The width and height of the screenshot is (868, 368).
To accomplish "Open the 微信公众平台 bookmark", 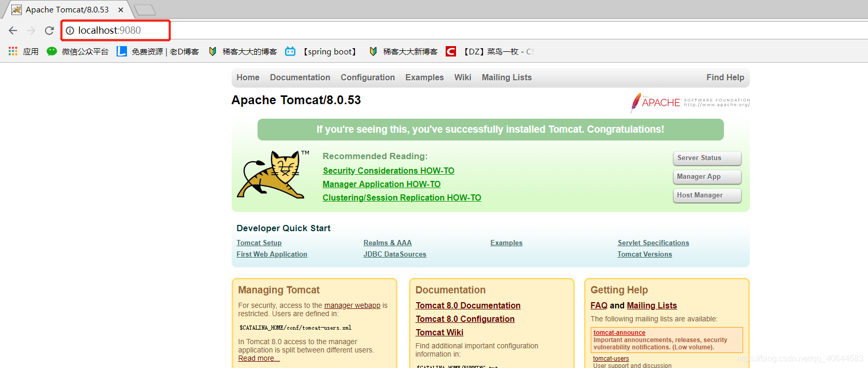I will [78, 51].
